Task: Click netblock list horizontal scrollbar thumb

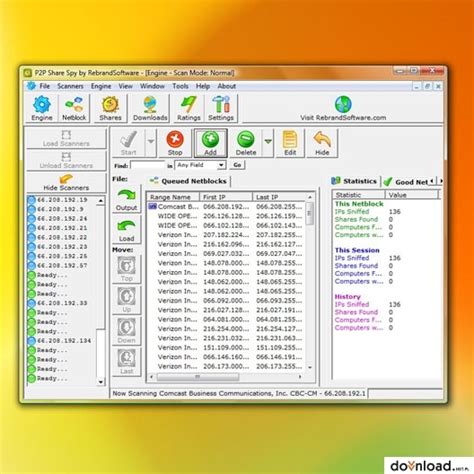Action: point(198,377)
